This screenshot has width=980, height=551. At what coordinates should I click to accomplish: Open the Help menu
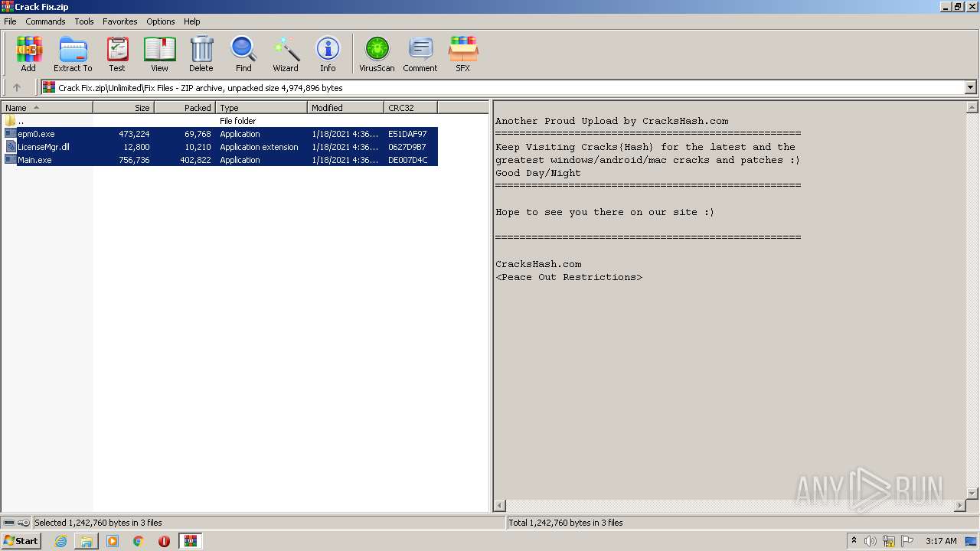click(x=192, y=21)
